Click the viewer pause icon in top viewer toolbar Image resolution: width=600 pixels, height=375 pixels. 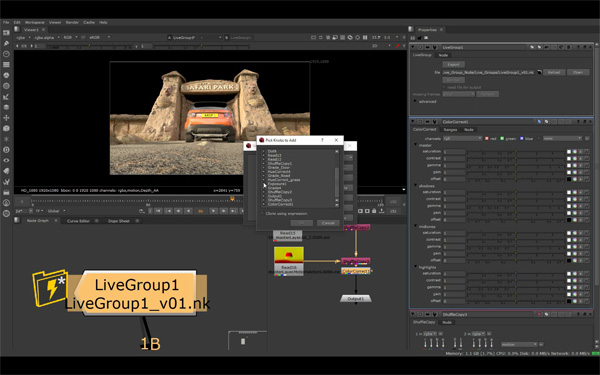point(365,38)
